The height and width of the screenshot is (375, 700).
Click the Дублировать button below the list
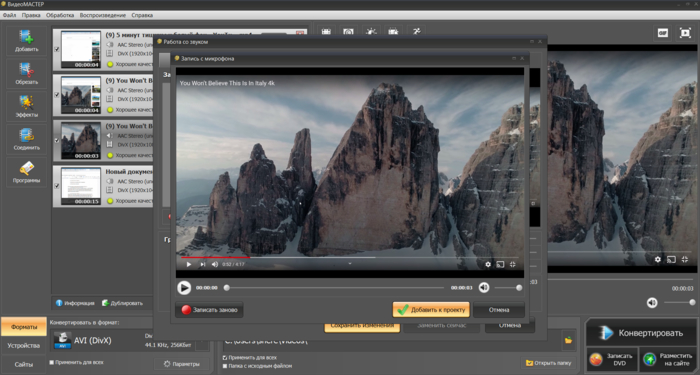(x=122, y=303)
